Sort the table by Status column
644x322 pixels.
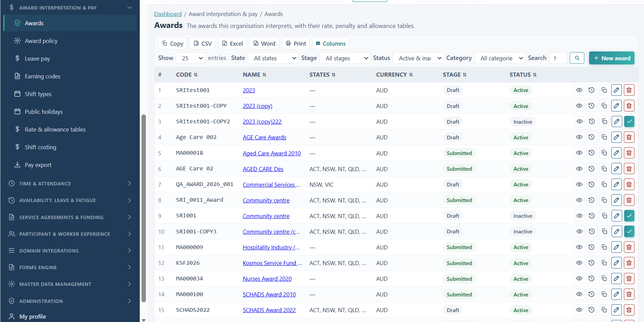pyautogui.click(x=523, y=75)
